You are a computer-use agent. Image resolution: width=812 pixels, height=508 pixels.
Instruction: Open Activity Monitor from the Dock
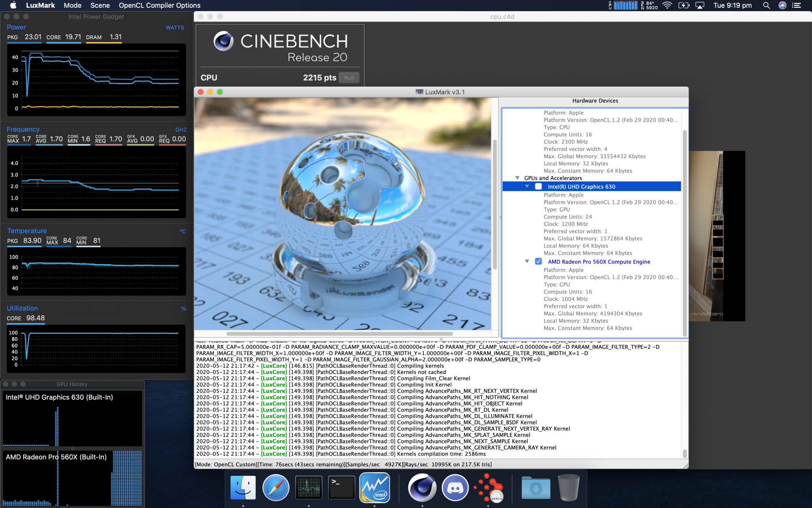click(x=309, y=487)
